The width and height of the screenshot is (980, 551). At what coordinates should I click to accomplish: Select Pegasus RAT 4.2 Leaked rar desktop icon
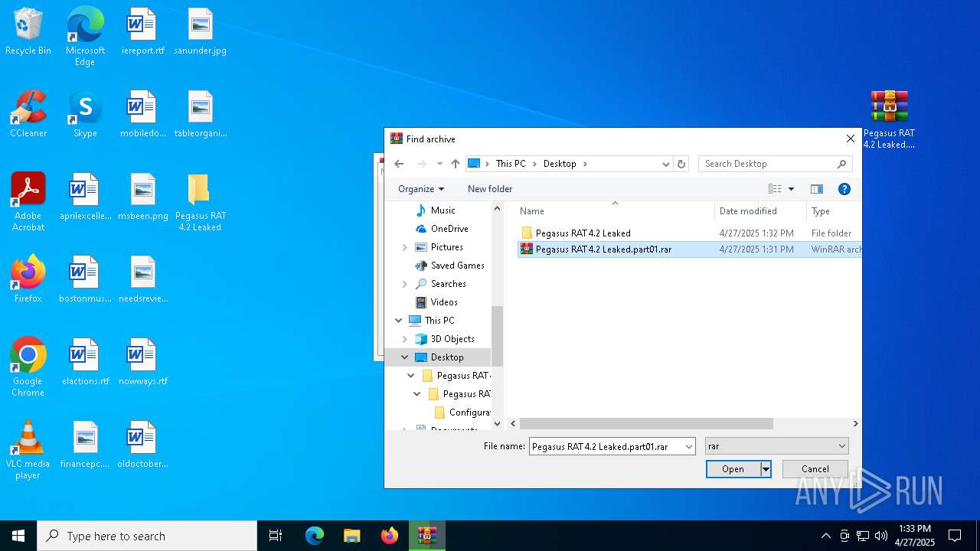(x=889, y=119)
